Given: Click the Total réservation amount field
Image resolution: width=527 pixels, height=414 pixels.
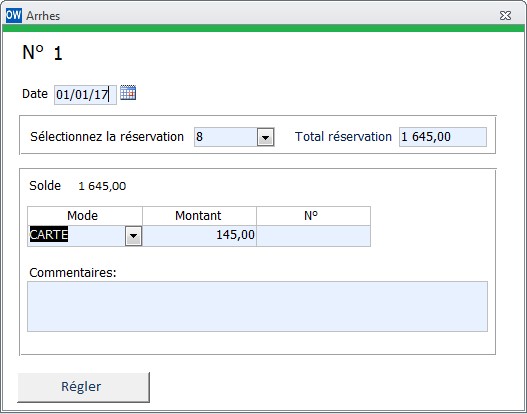Looking at the screenshot, I should [x=443, y=137].
